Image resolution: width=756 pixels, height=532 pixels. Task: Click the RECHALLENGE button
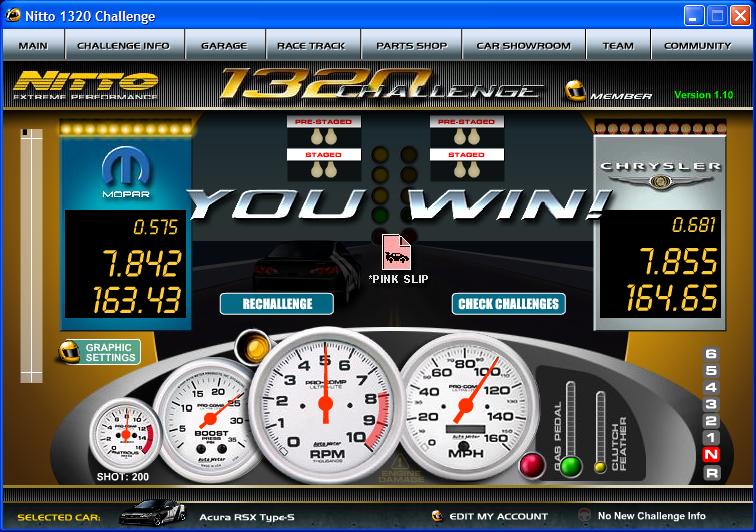tap(277, 304)
